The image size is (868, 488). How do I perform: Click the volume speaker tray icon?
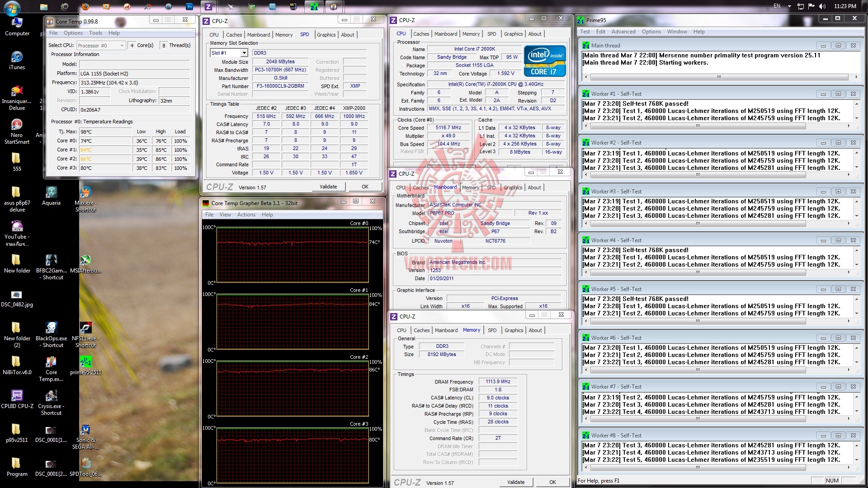[x=822, y=6]
